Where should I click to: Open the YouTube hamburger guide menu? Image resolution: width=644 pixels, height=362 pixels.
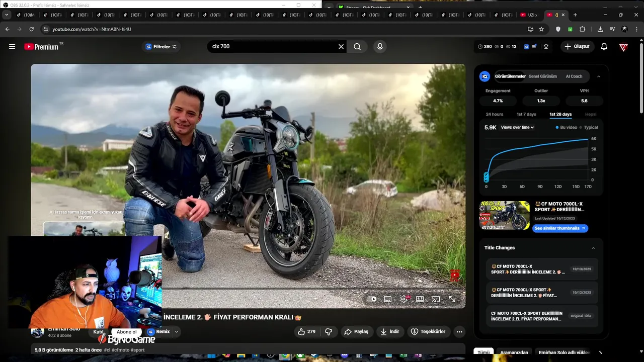pyautogui.click(x=12, y=47)
